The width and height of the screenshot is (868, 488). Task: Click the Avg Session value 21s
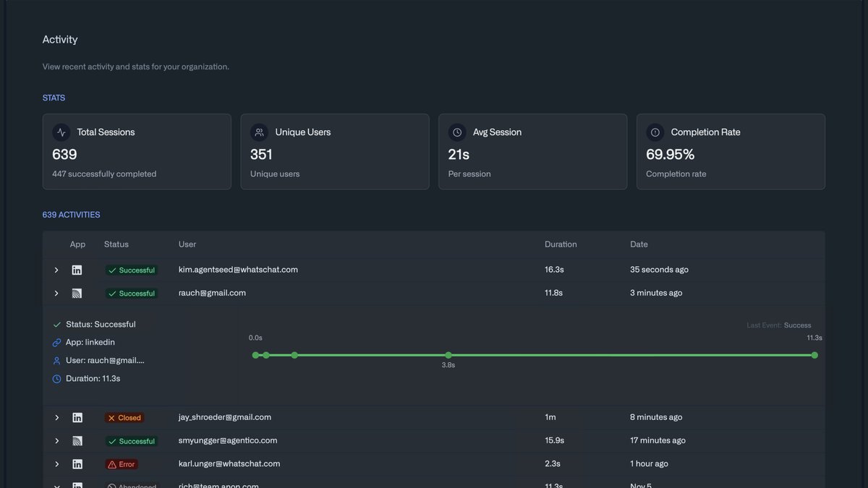(x=459, y=154)
